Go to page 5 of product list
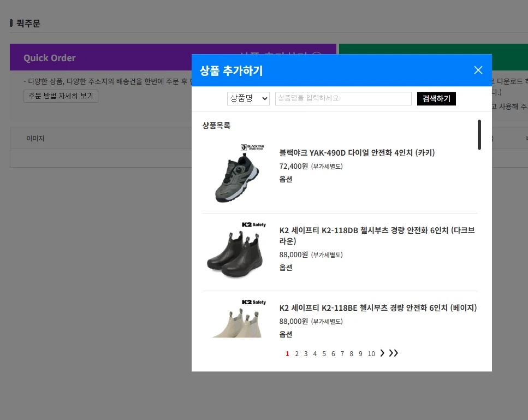The height and width of the screenshot is (420, 528). click(x=324, y=354)
